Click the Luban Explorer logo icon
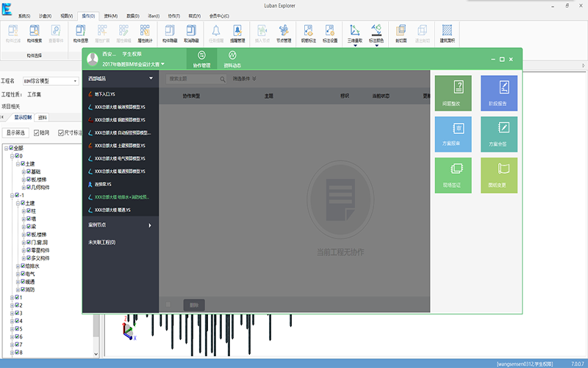The height and width of the screenshot is (368, 588). pos(7,9)
